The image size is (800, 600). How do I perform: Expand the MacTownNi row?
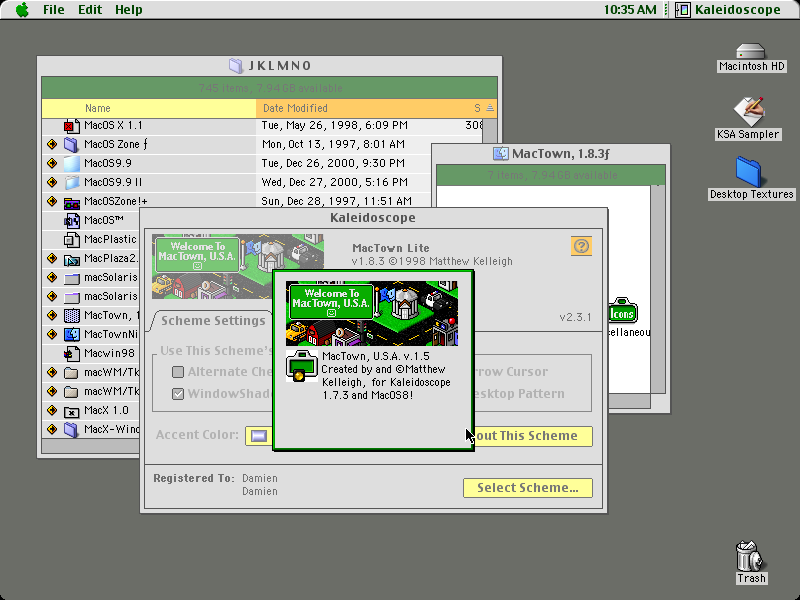52,334
